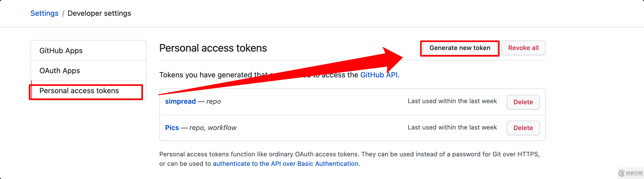Click the Personal access tokens page heading
Image resolution: width=644 pixels, height=179 pixels.
click(x=213, y=48)
